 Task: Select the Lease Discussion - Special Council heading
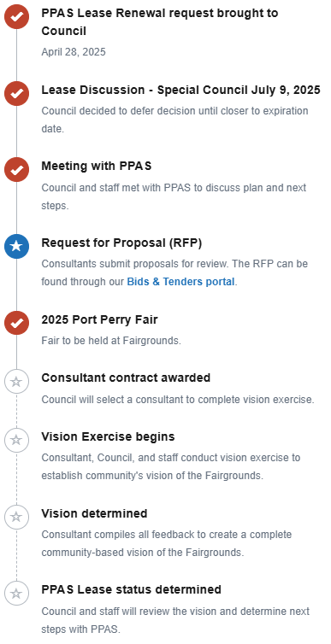[x=181, y=90]
